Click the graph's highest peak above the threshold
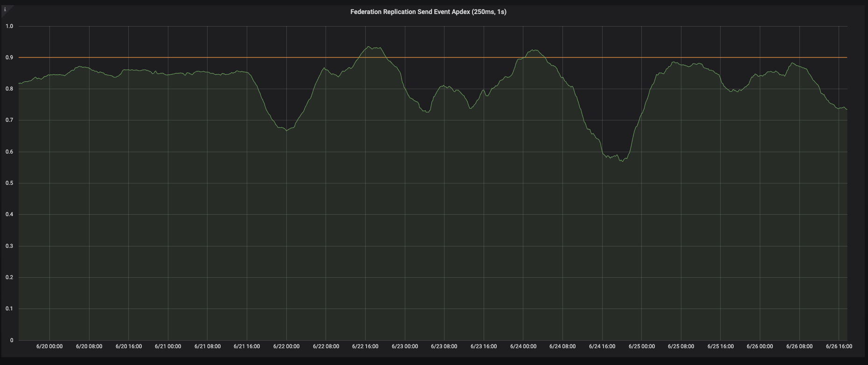Viewport: 868px width, 365px height. [x=368, y=47]
